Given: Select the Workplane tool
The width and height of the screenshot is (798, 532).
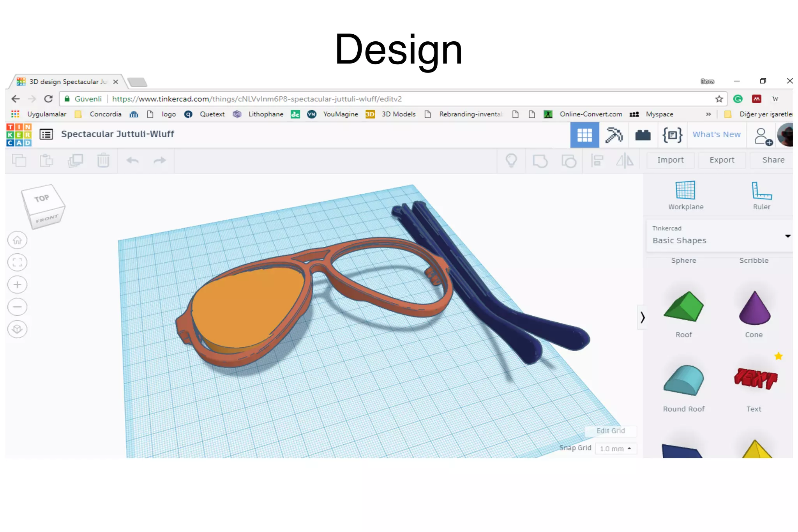Looking at the screenshot, I should click(x=685, y=196).
